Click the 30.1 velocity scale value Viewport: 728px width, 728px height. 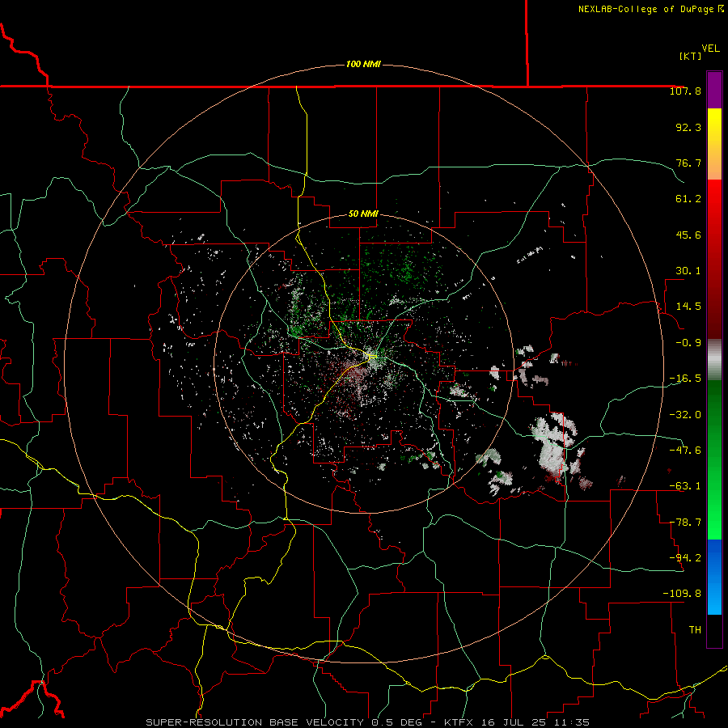pos(688,271)
